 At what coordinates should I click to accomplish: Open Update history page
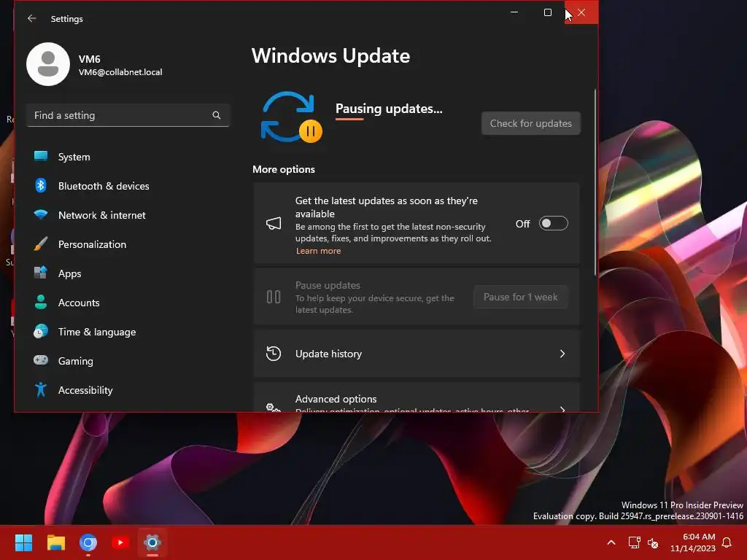(x=417, y=354)
